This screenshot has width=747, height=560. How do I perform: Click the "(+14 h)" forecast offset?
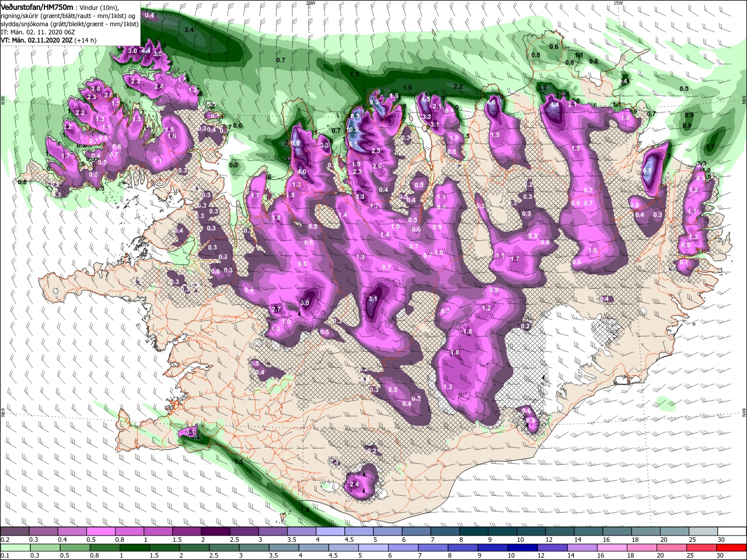(86, 40)
